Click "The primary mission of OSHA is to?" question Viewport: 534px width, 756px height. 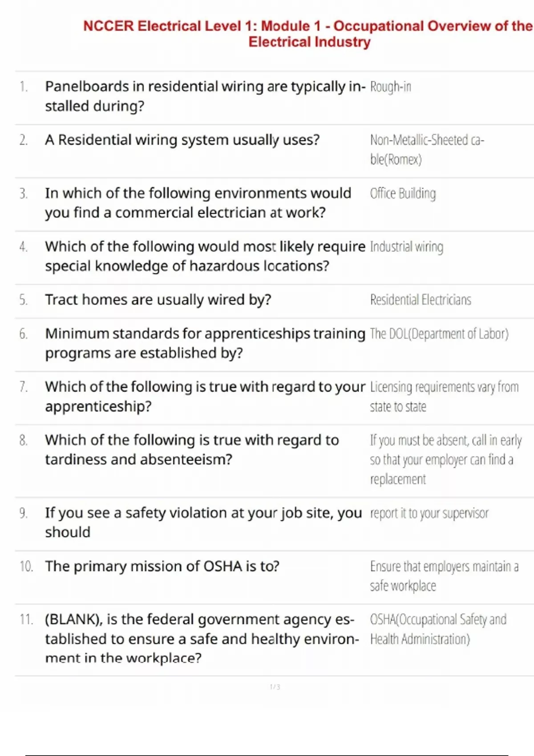point(162,566)
